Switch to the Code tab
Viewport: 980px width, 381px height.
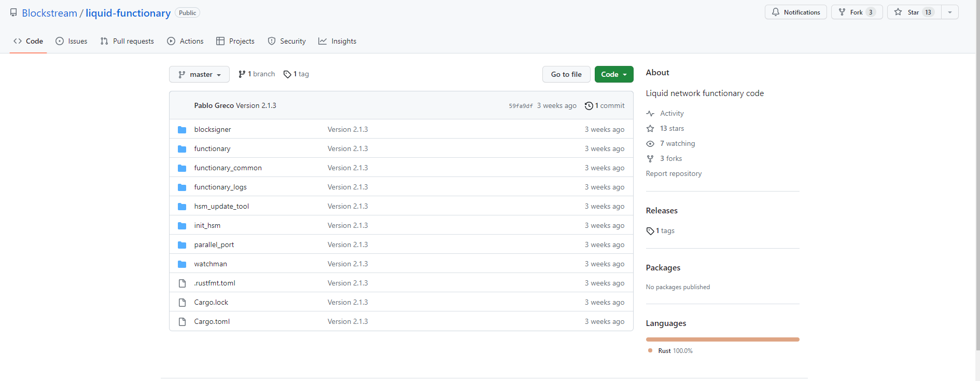(x=29, y=41)
